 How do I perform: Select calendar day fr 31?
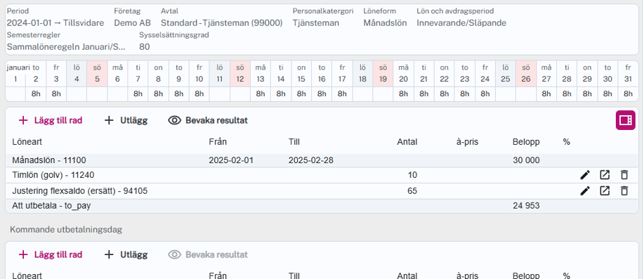628,73
